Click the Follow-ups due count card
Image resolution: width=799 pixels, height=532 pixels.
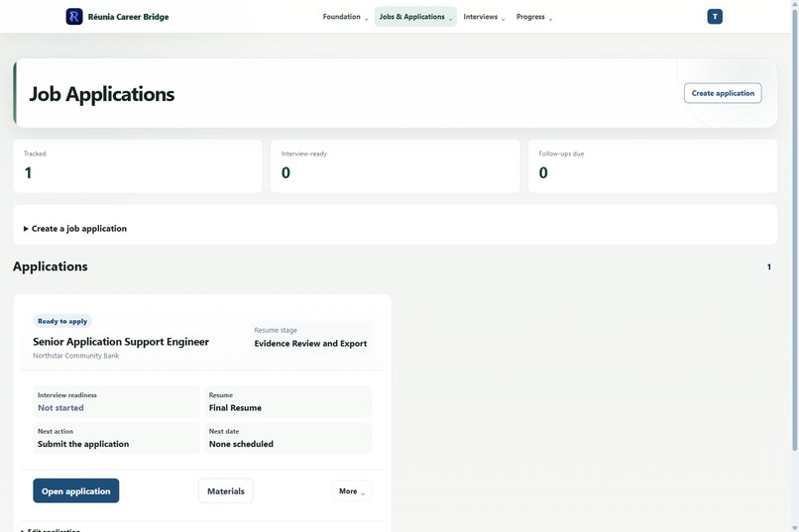point(652,166)
